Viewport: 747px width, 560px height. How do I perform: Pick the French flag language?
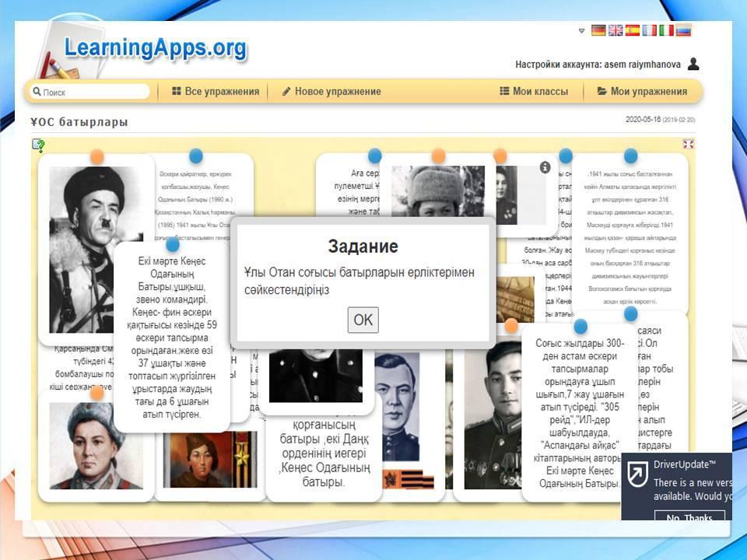tap(649, 30)
